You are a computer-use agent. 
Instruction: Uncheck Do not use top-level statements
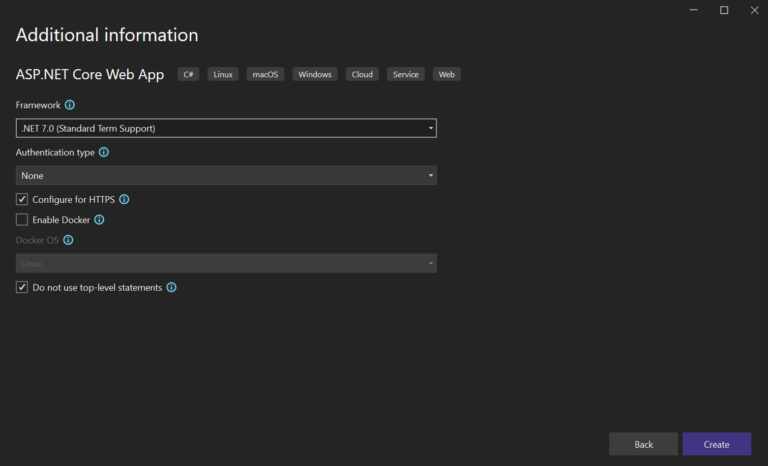point(22,287)
